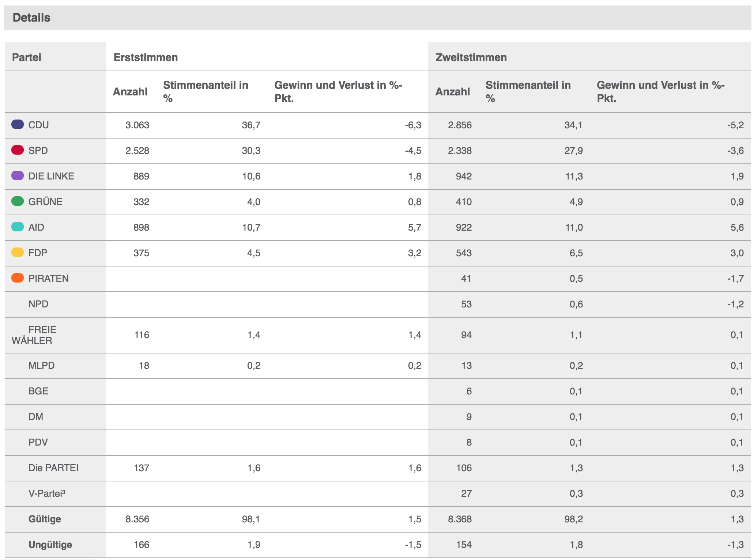Click Die PARTEI Erststimmen count 137
The image size is (754, 560).
pos(142,468)
